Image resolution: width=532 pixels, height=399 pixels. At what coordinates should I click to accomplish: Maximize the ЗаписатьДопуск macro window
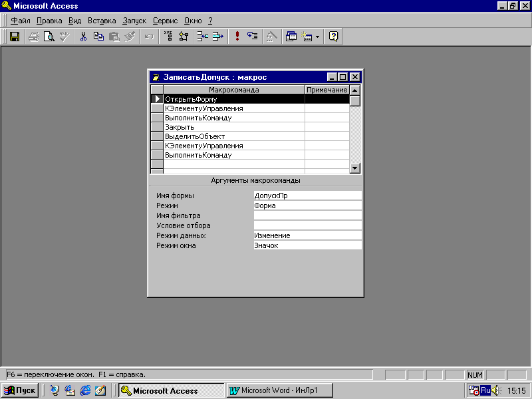pyautogui.click(x=343, y=77)
